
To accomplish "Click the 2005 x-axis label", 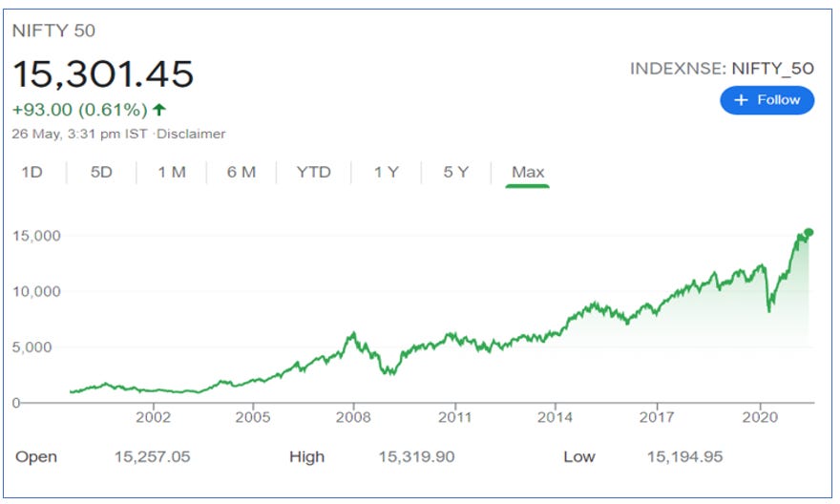I will click(253, 417).
